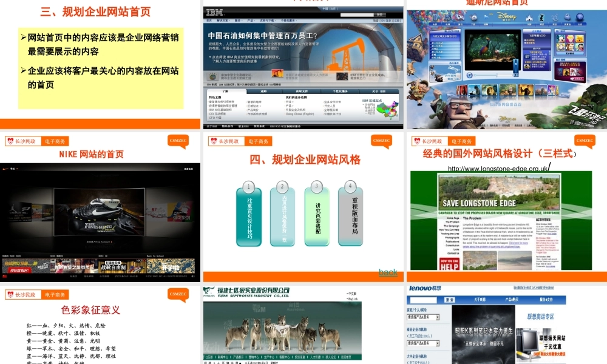Click numbered circle 4 on the style slide
Screen dimensions: 607x364
[x=349, y=186]
